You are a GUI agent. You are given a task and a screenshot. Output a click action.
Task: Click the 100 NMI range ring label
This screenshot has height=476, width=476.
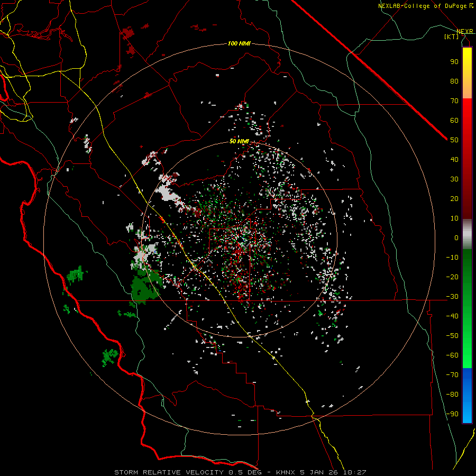(239, 43)
